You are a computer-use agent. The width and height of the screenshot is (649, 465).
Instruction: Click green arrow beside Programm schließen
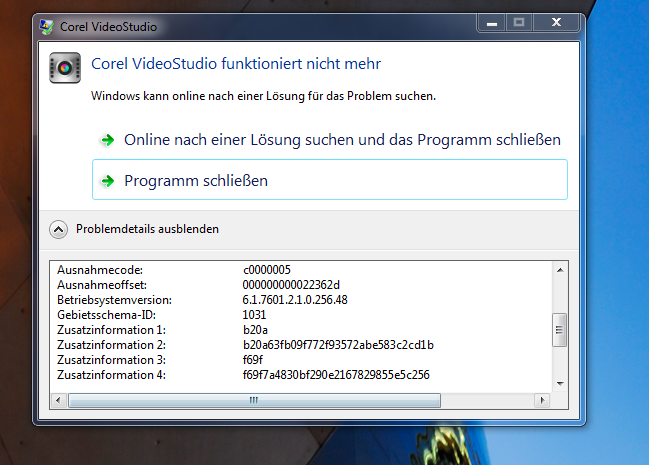click(x=108, y=181)
